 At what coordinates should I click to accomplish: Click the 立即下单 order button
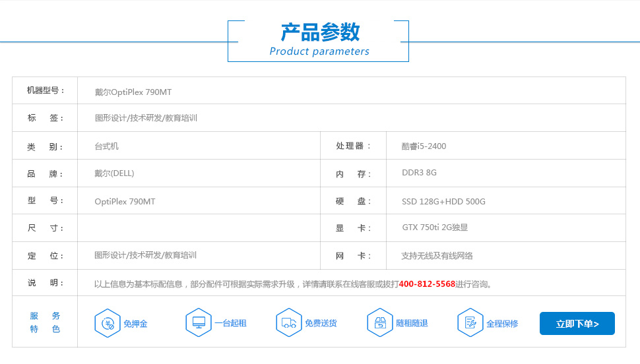coord(577,324)
